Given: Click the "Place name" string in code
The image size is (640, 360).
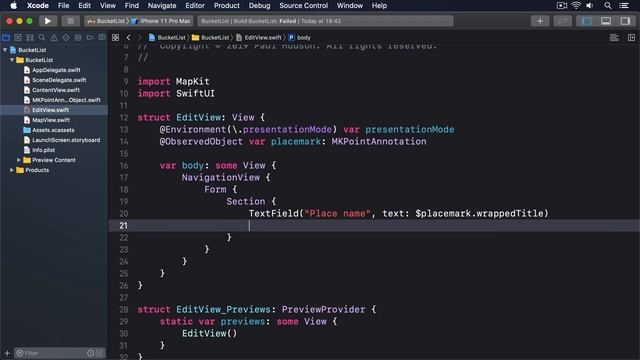Looking at the screenshot, I should click(338, 213).
